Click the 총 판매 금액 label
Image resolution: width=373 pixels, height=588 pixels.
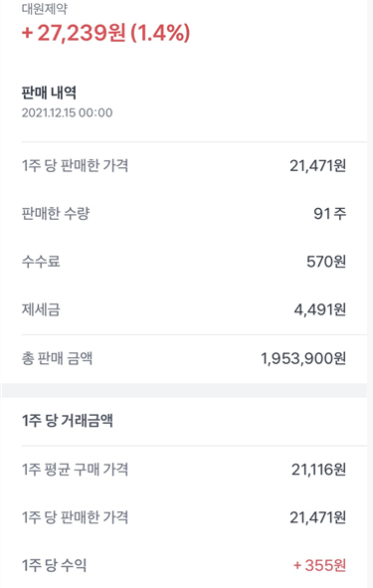click(57, 358)
